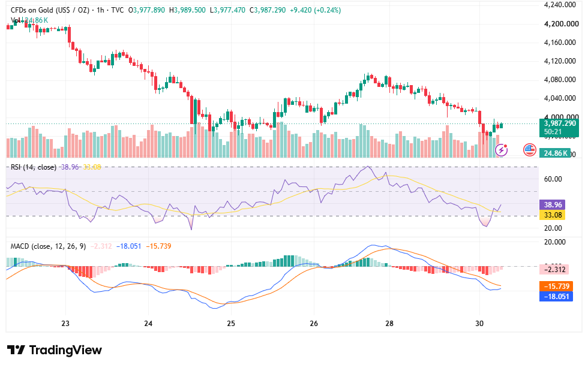Screen dimensions: 588x368
Task: Click the date 23 on time axis
Action: point(65,323)
